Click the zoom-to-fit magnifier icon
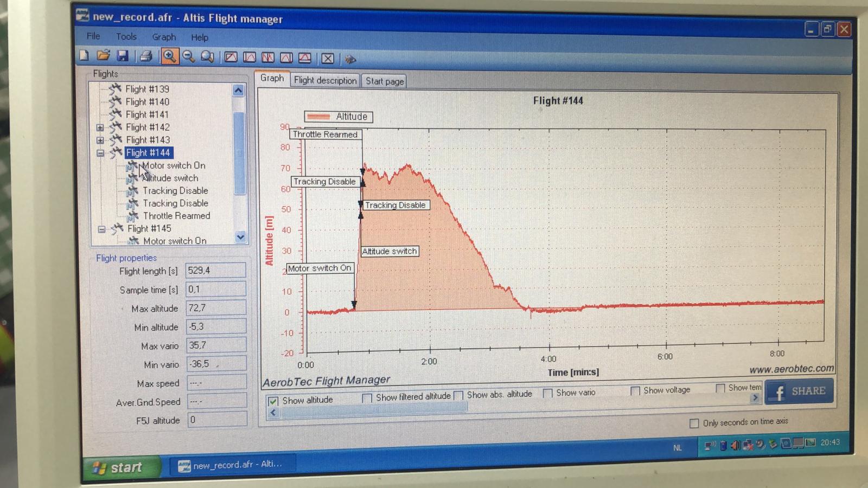The height and width of the screenshot is (488, 868). coord(207,57)
